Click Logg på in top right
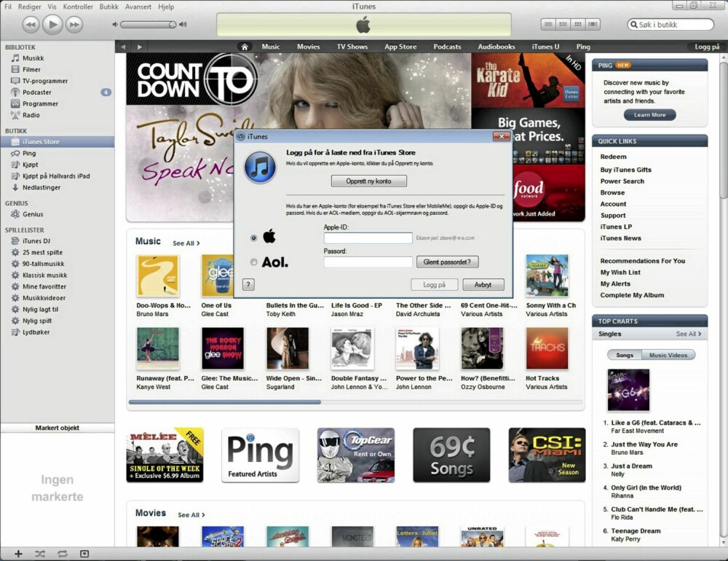 pos(707,47)
